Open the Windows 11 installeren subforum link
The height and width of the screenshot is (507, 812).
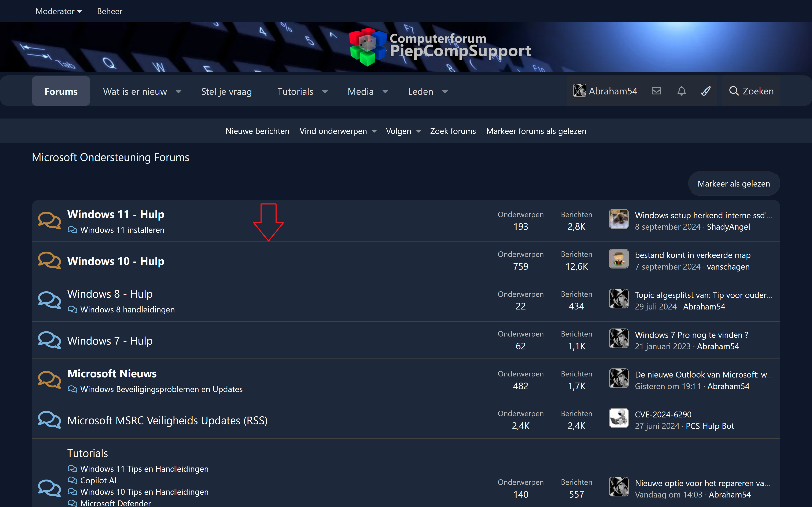pos(122,230)
